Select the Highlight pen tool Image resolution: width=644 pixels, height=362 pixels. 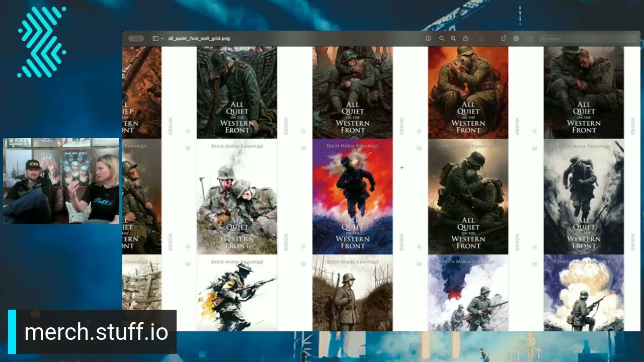pos(481,38)
